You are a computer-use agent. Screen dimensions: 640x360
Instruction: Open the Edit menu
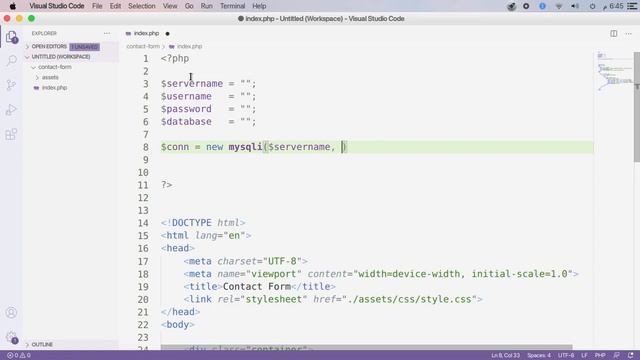115,6
